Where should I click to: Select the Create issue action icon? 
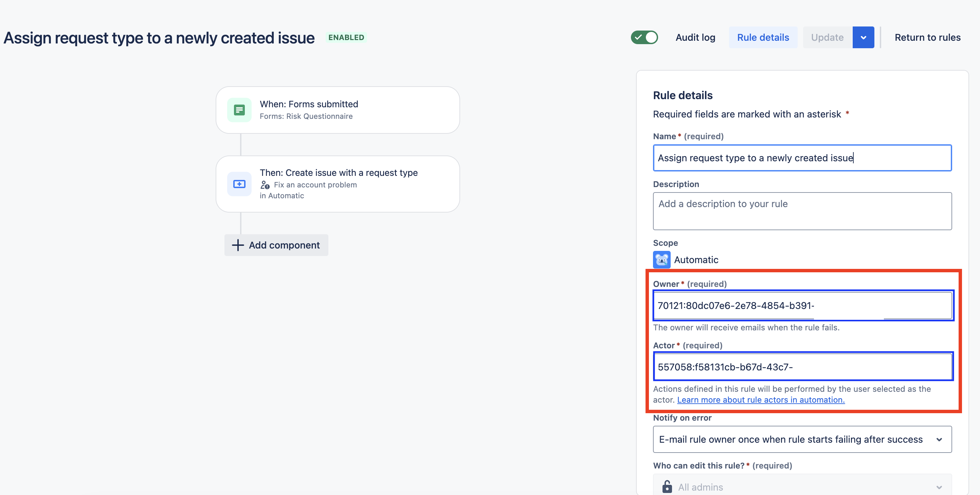pos(239,184)
